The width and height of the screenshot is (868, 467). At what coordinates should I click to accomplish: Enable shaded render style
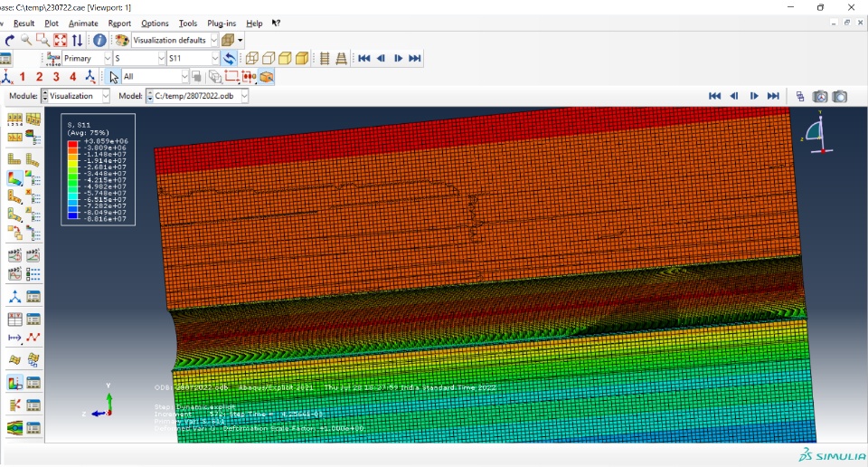point(302,58)
